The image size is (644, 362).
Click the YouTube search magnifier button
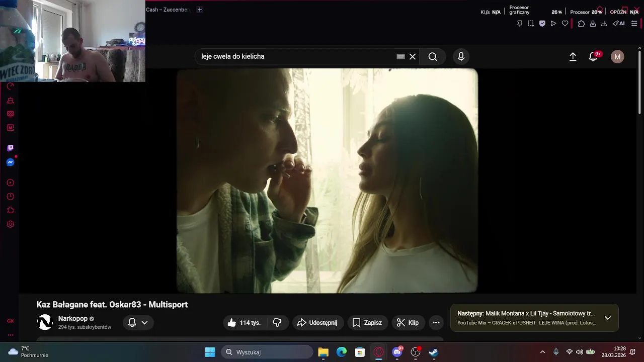tap(433, 57)
